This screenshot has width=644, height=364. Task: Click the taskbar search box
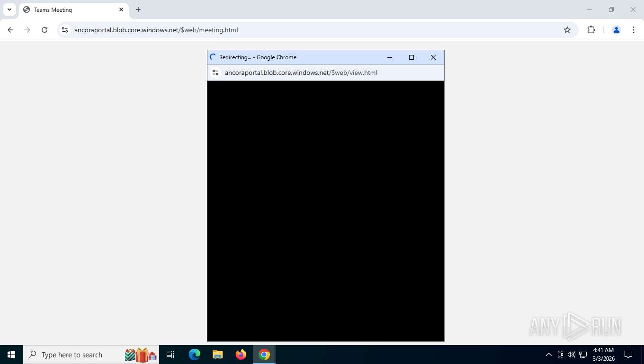point(91,355)
